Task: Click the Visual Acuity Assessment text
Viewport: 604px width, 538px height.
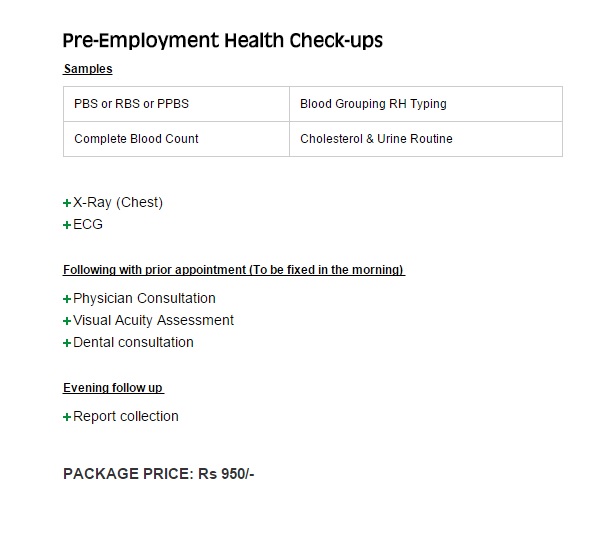Action: click(153, 320)
